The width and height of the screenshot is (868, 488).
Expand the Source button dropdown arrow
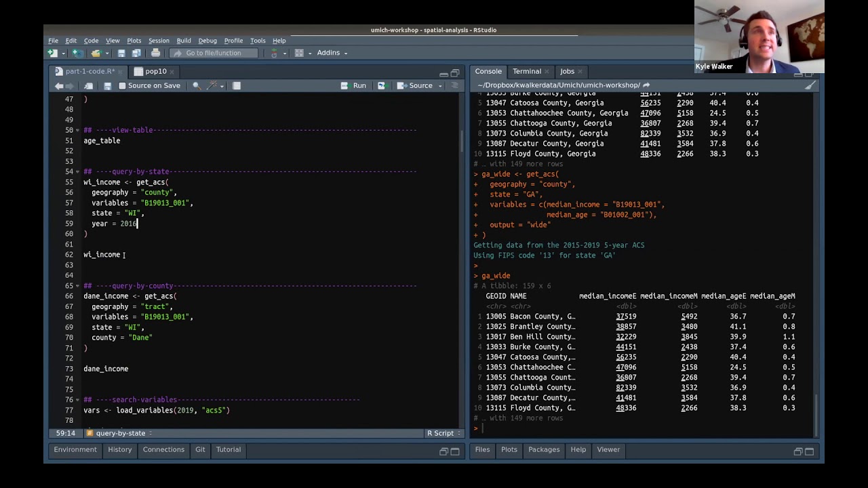440,86
